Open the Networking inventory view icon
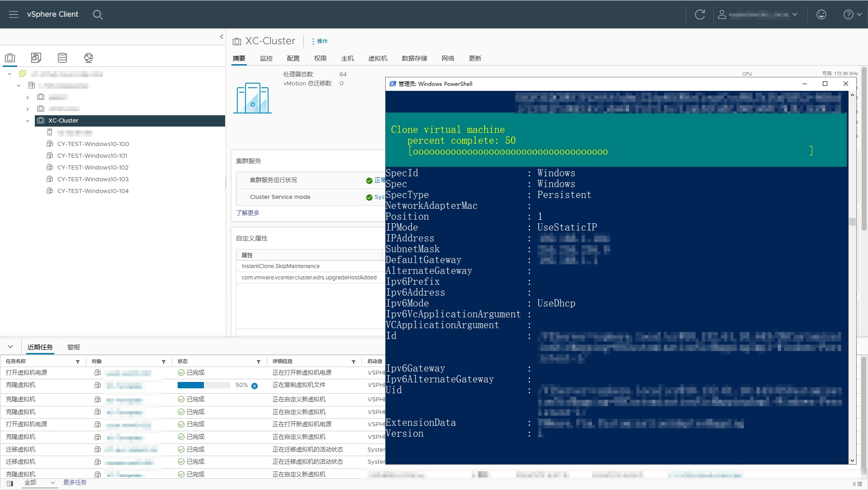 pos(89,58)
